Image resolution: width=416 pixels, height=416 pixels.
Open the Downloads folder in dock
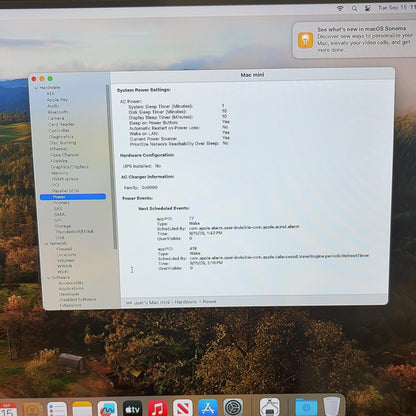pyautogui.click(x=306, y=407)
